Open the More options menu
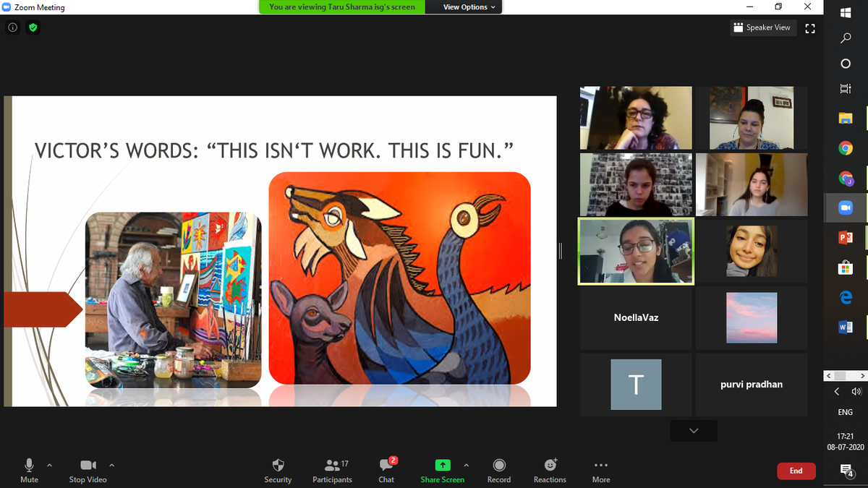This screenshot has height=488, width=868. point(601,470)
